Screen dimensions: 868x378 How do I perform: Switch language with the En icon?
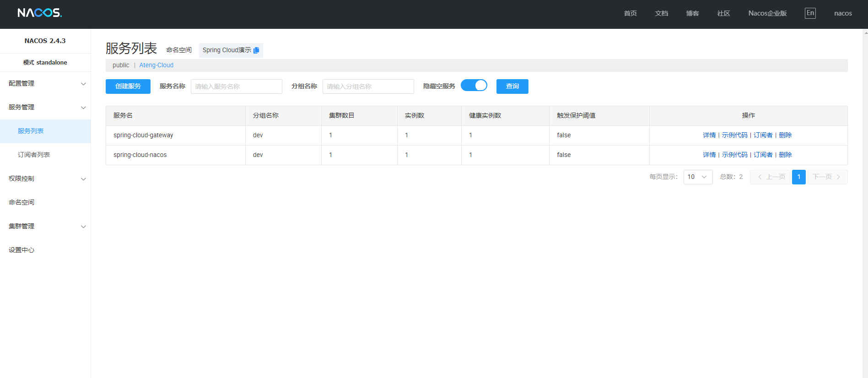810,13
